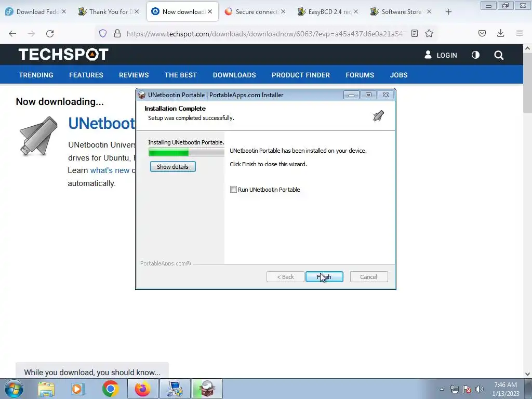Click the installation progress bar
The height and width of the screenshot is (399, 532).
pyautogui.click(x=187, y=152)
